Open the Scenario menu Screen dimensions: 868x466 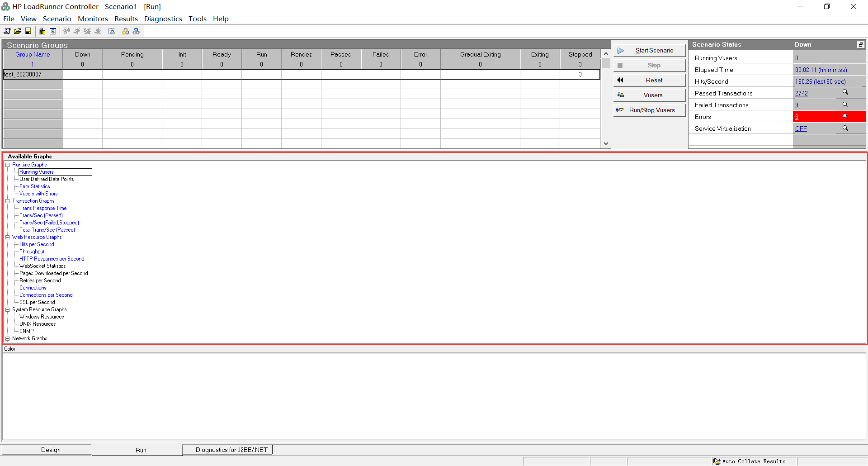coord(57,19)
